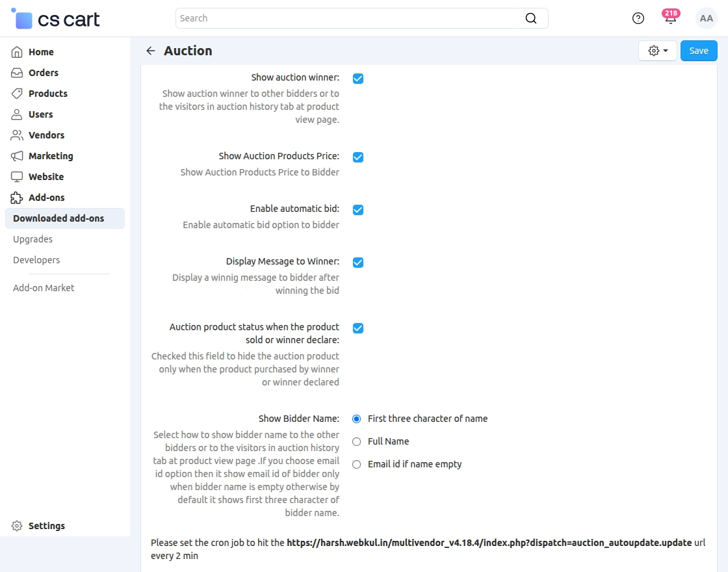Click the notification bell with 218 badge
Image resolution: width=728 pixels, height=572 pixels.
tap(670, 19)
